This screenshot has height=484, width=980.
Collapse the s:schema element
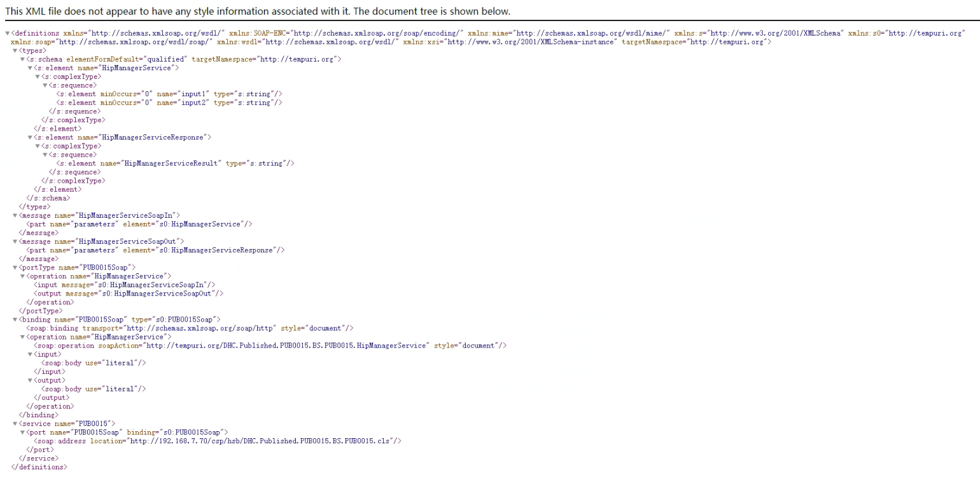[x=21, y=59]
